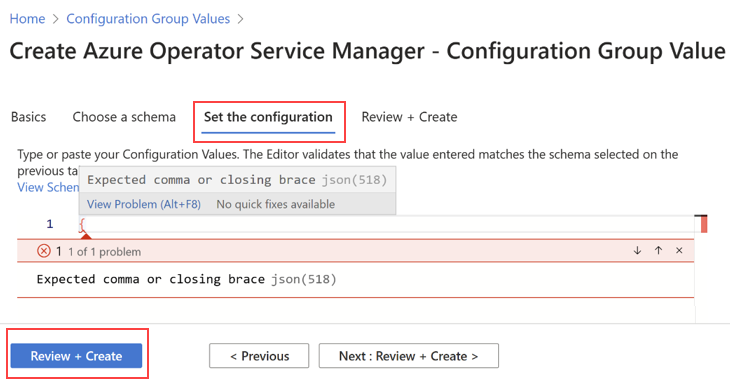This screenshot has width=730, height=389.
Task: Open Configuration Group Values breadcrumb link
Action: point(148,19)
